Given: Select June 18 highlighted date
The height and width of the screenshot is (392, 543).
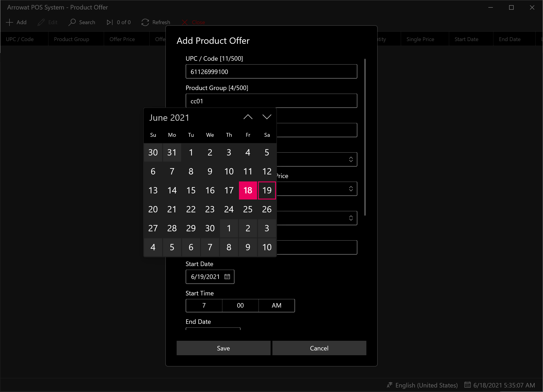Looking at the screenshot, I should click(x=248, y=190).
